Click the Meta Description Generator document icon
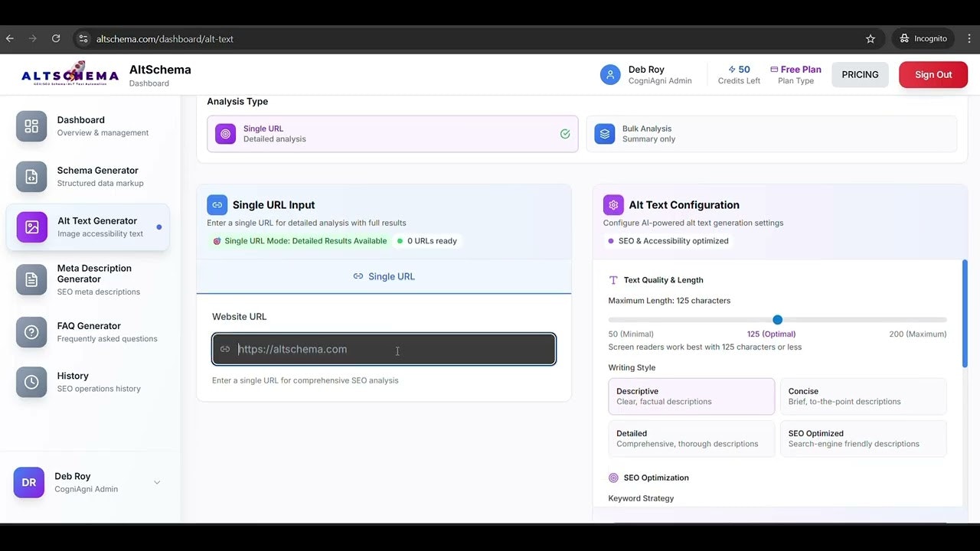The width and height of the screenshot is (980, 551). (x=31, y=280)
